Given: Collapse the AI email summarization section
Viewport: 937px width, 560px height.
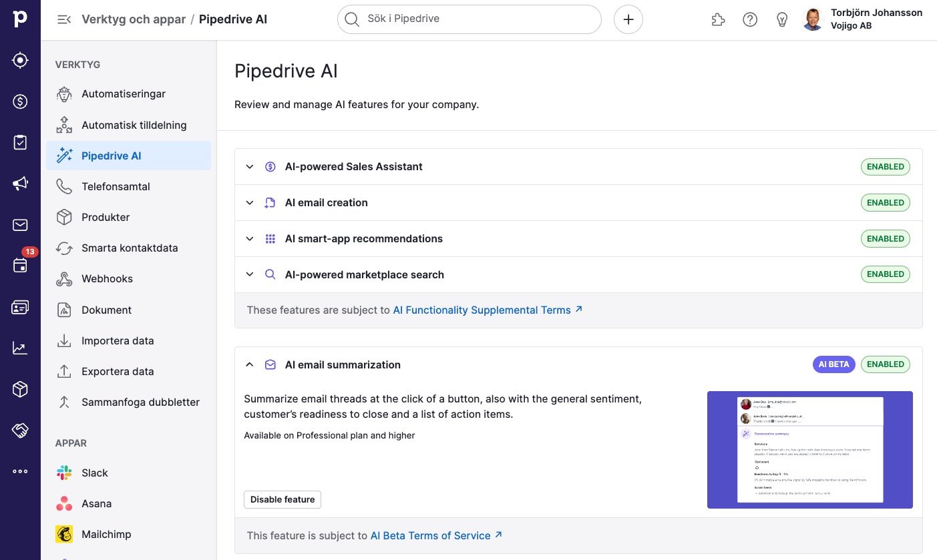Looking at the screenshot, I should coord(250,364).
